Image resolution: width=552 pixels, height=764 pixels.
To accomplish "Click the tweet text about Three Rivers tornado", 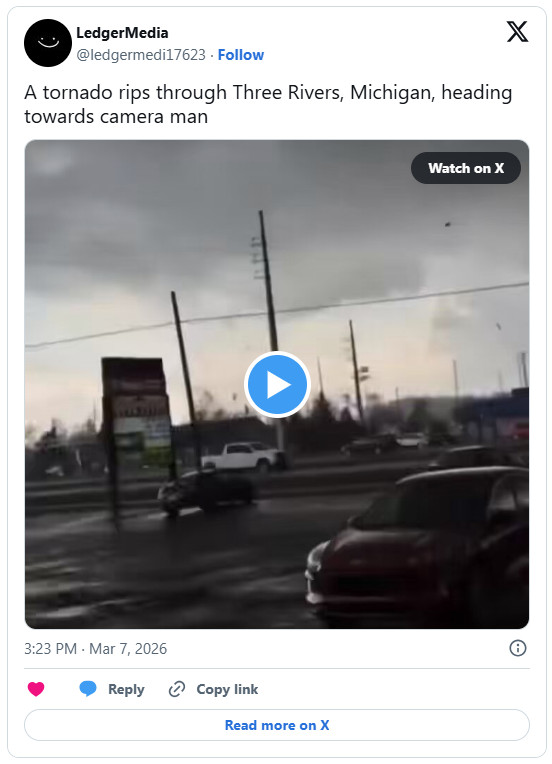I will click(268, 104).
